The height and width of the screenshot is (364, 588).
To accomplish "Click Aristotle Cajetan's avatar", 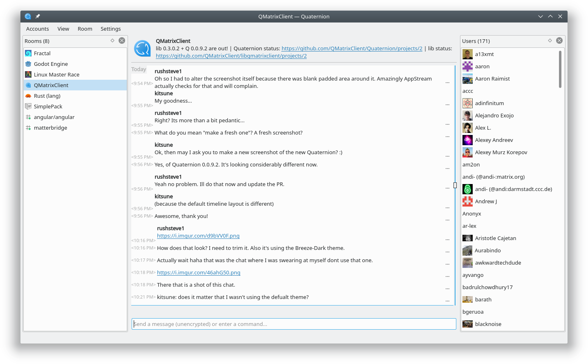I will click(467, 238).
